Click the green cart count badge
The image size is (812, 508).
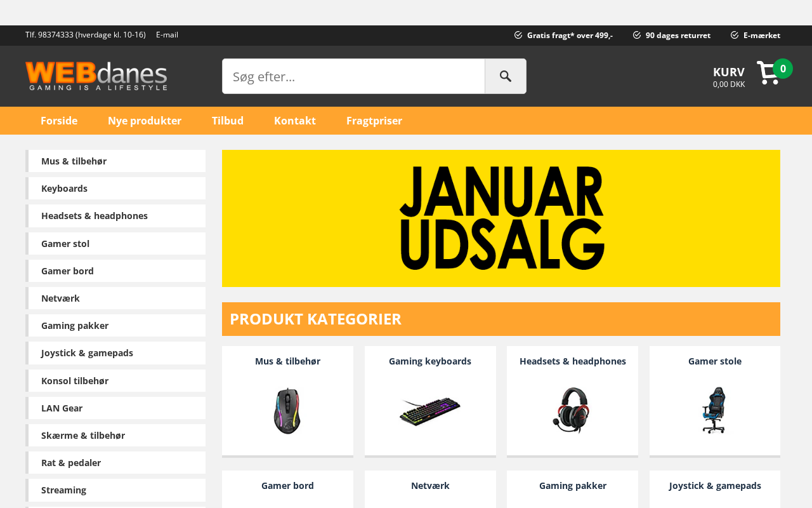(x=783, y=69)
